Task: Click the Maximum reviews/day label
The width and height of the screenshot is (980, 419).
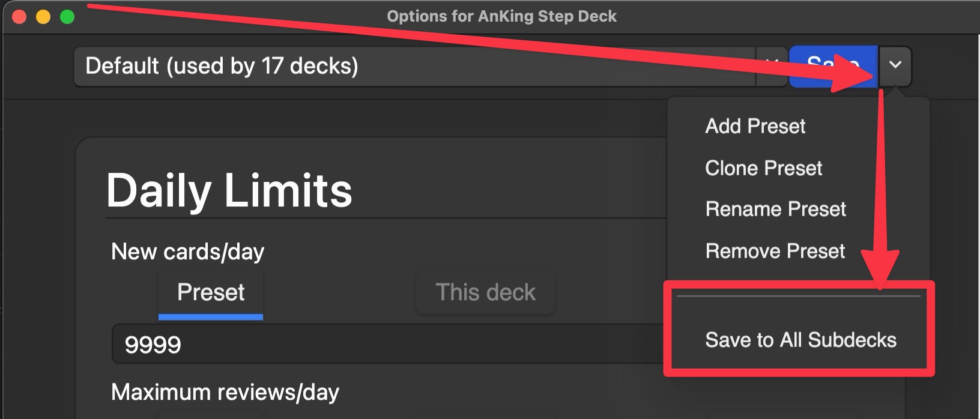Action: (x=225, y=392)
